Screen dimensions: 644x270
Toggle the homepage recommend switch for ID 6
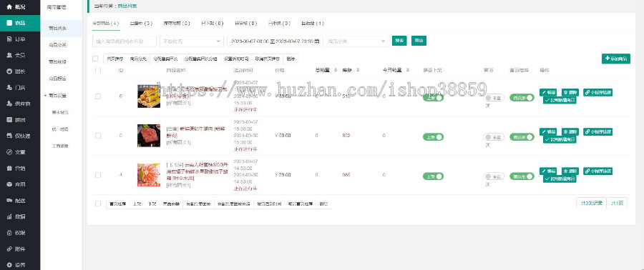(522, 98)
